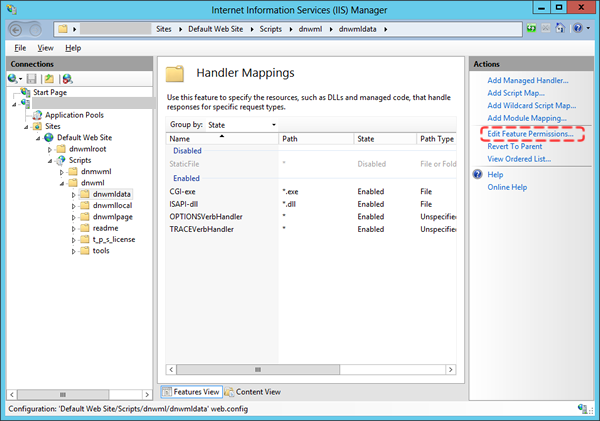Expand the dnwmllocal folder node
This screenshot has height=421, width=600.
[73, 206]
